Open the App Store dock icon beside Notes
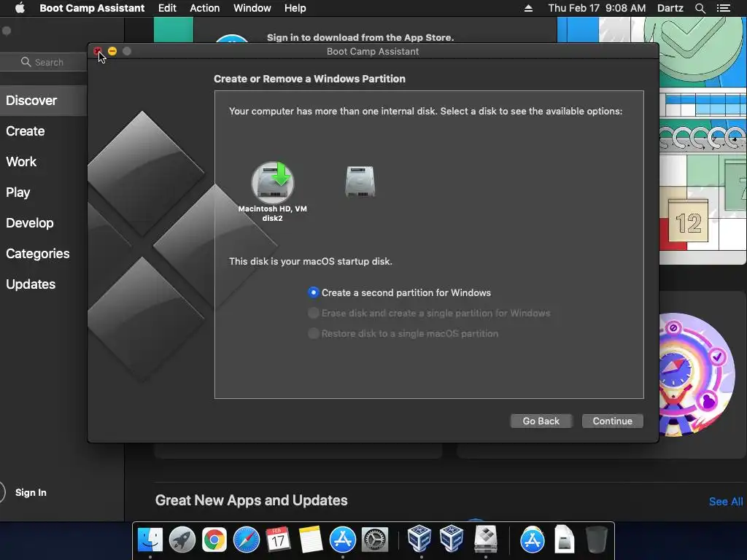Image resolution: width=747 pixels, height=560 pixels. 343,540
